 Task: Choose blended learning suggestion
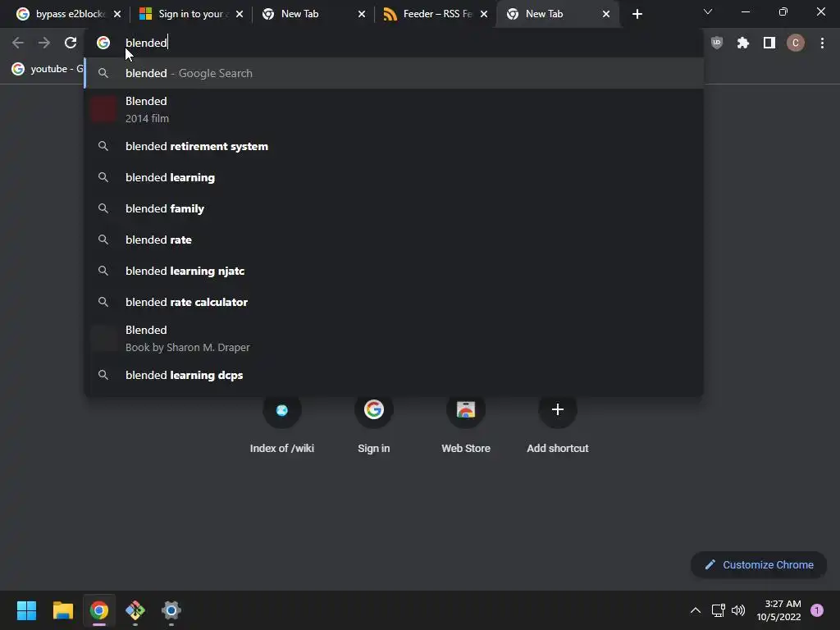(394, 177)
